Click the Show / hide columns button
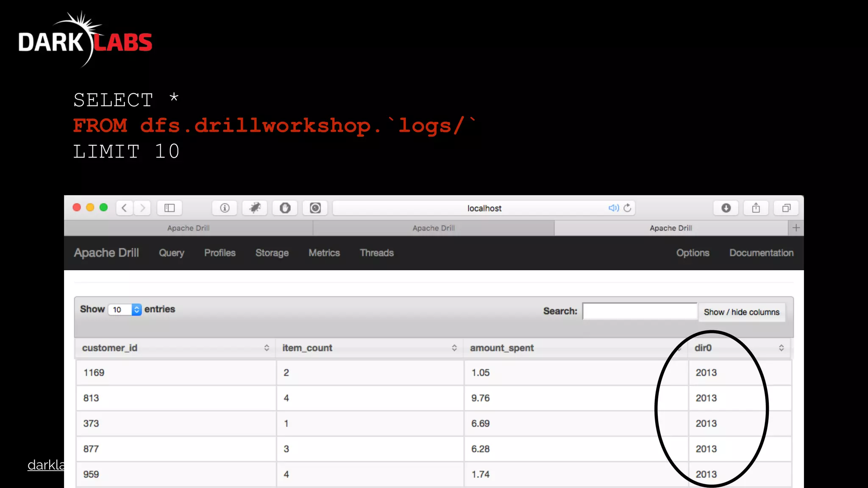The width and height of the screenshot is (868, 488). tap(742, 312)
